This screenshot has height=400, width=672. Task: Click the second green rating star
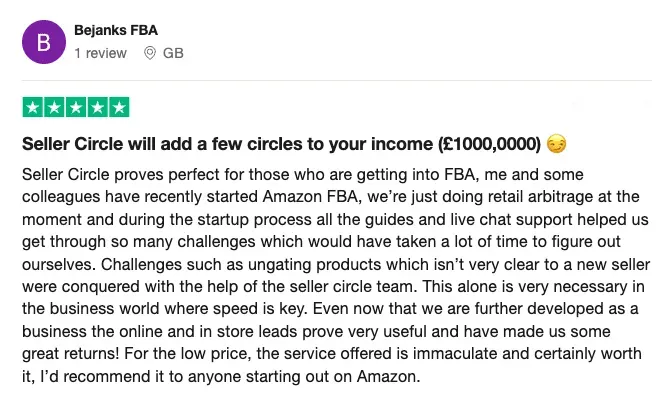54,107
